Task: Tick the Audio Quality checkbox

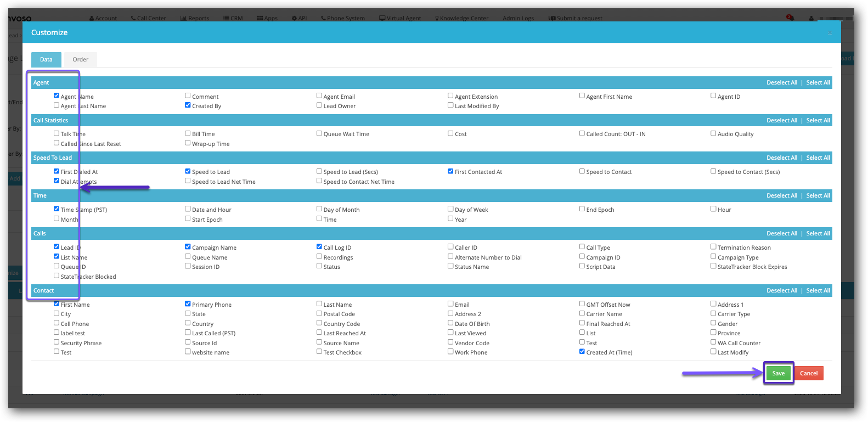Action: click(x=713, y=133)
